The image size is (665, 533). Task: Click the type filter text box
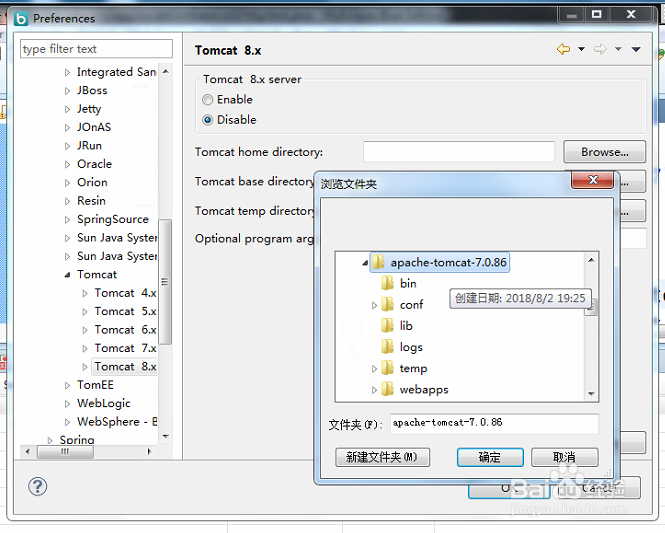click(96, 49)
